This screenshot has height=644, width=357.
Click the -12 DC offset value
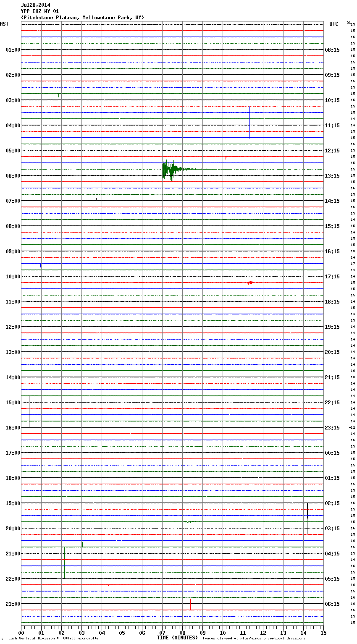(x=352, y=428)
